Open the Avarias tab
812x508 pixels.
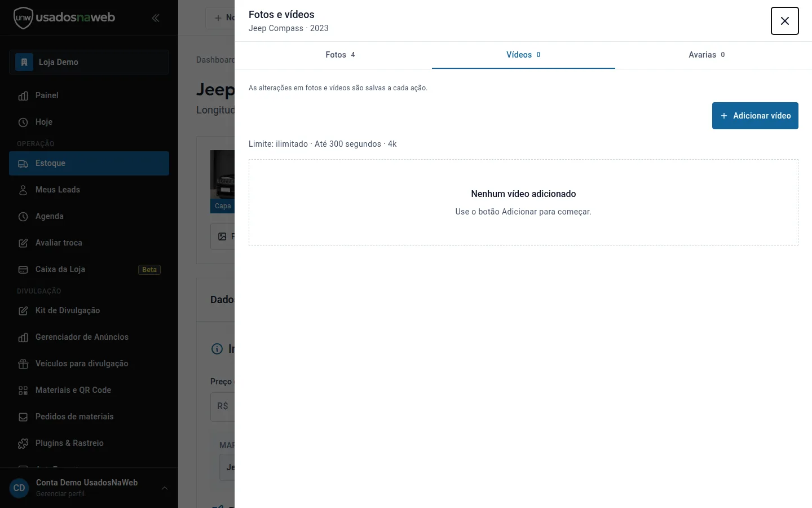pyautogui.click(x=707, y=55)
